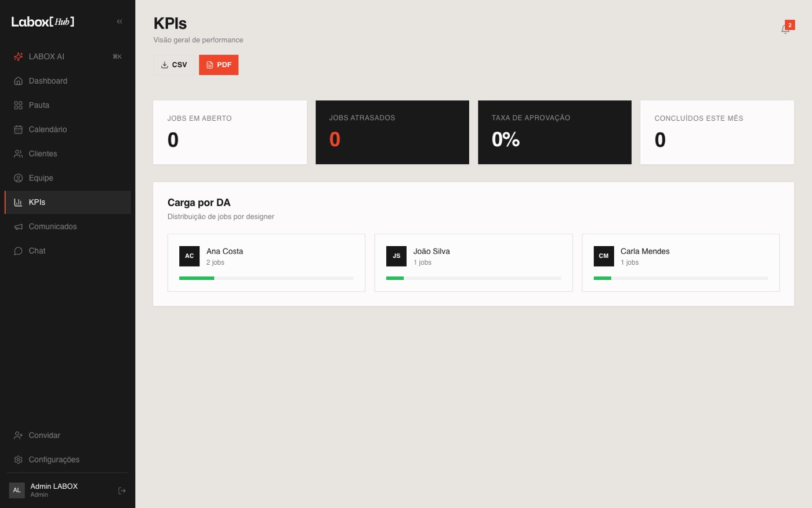The height and width of the screenshot is (508, 812).
Task: Click the Equipe user-circle icon
Action: click(x=18, y=178)
